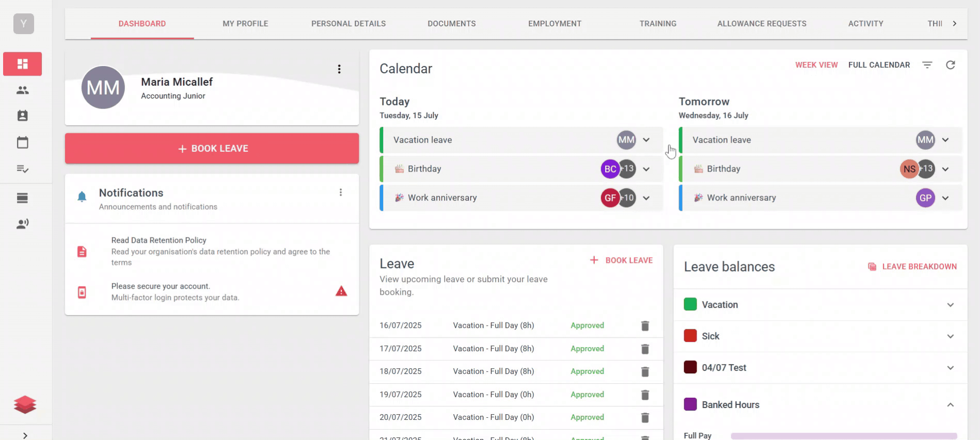Viewport: 980px width, 440px height.
Task: Click the Full Pay progress bar
Action: pos(844,436)
